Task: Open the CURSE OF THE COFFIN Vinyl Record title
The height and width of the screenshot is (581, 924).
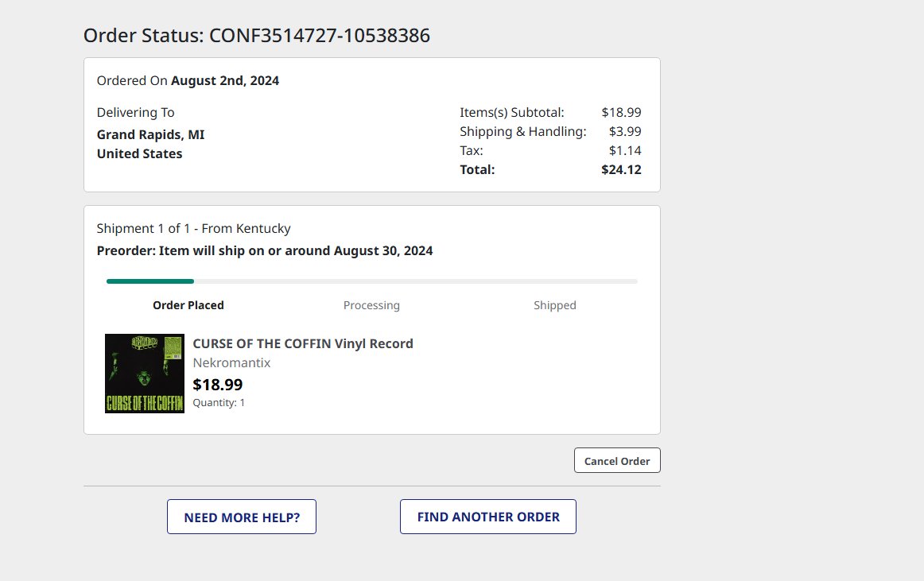Action: [303, 343]
